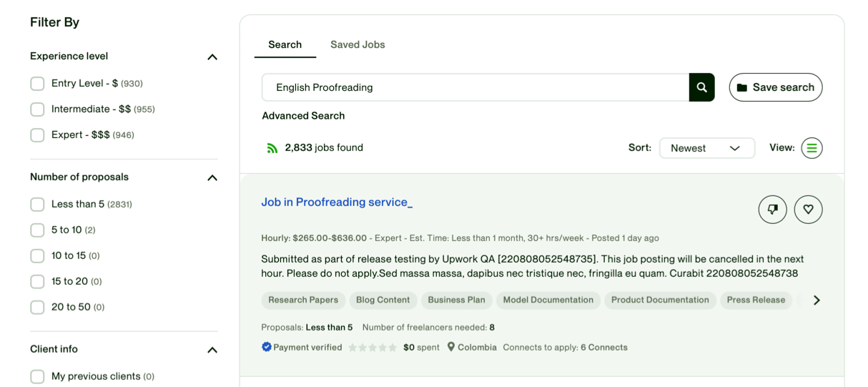Screen dimensions: 868x387
Task: Save job with the heart icon
Action: pyautogui.click(x=808, y=210)
